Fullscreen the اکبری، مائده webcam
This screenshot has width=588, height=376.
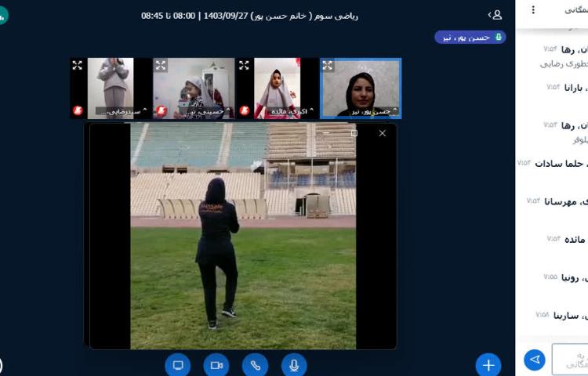[244, 66]
